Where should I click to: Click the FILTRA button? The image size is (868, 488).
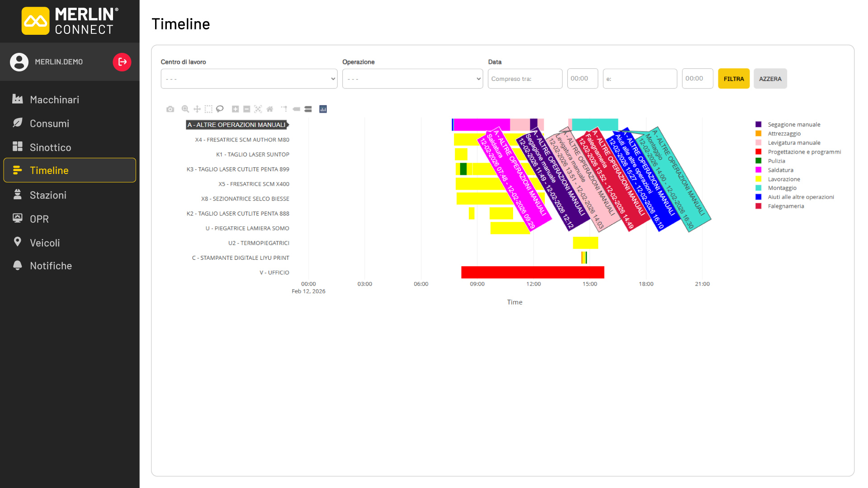coord(734,79)
